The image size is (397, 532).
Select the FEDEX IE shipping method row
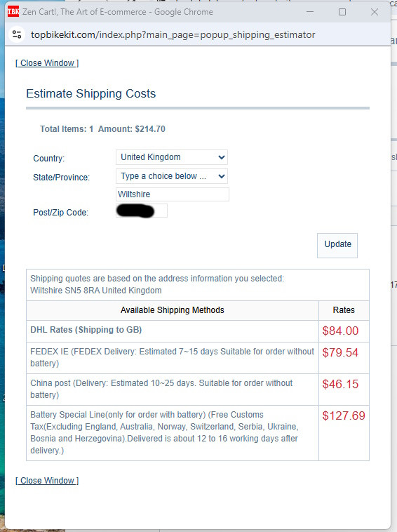pyautogui.click(x=198, y=358)
